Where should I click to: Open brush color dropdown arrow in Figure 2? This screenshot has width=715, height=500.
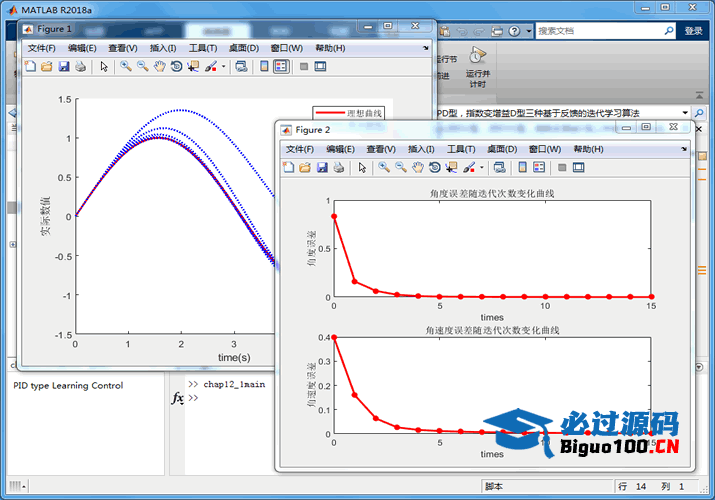[x=482, y=168]
